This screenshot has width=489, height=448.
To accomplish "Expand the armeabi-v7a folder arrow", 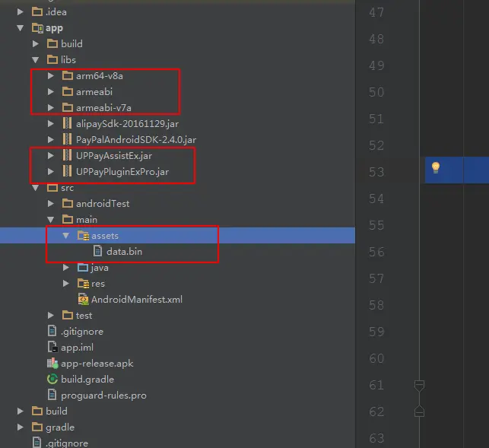I will pyautogui.click(x=50, y=108).
